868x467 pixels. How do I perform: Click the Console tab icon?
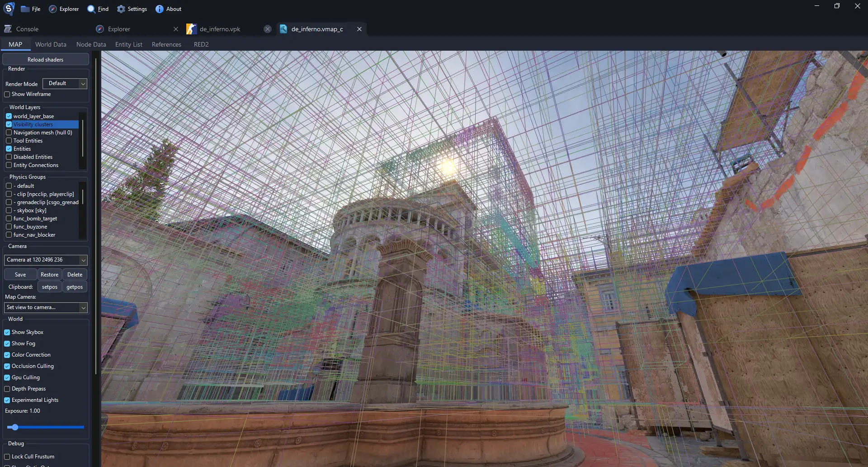(8, 29)
